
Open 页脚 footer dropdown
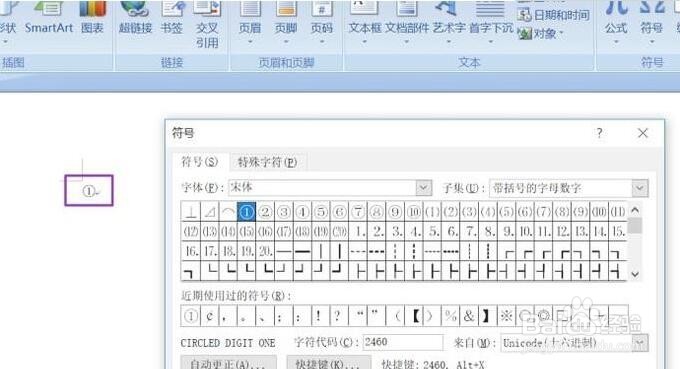[x=286, y=22]
